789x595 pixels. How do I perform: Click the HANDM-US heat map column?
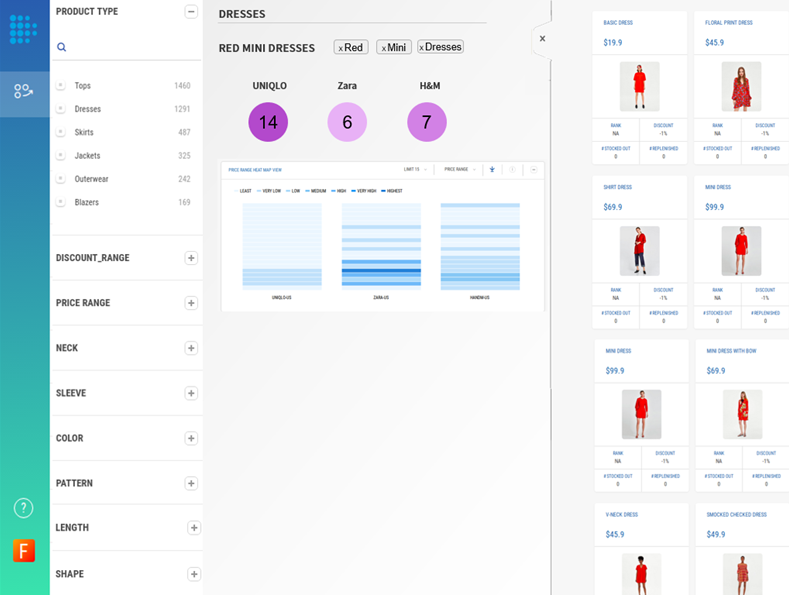click(480, 246)
